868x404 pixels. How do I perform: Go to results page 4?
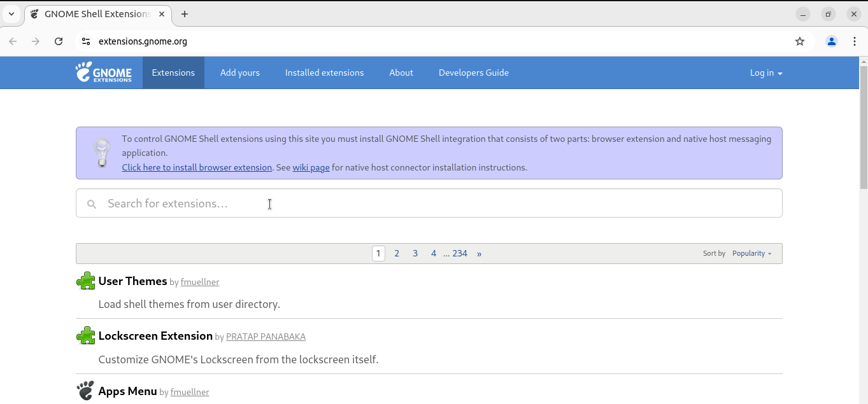tap(434, 253)
